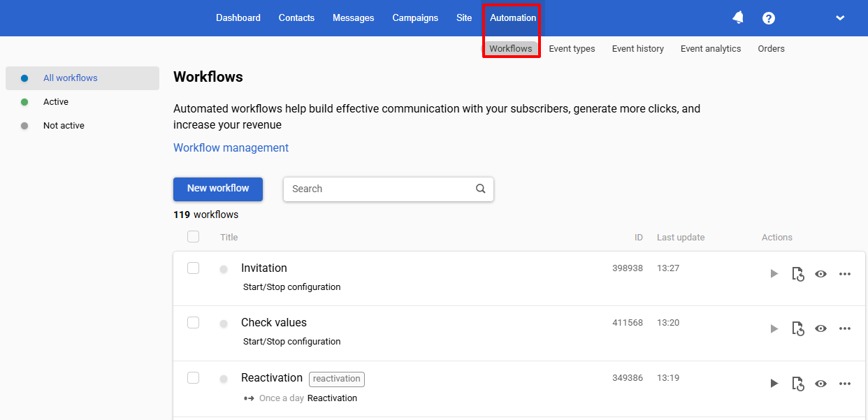Tick the Check values workflow checkbox
868x420 pixels.
(x=193, y=322)
